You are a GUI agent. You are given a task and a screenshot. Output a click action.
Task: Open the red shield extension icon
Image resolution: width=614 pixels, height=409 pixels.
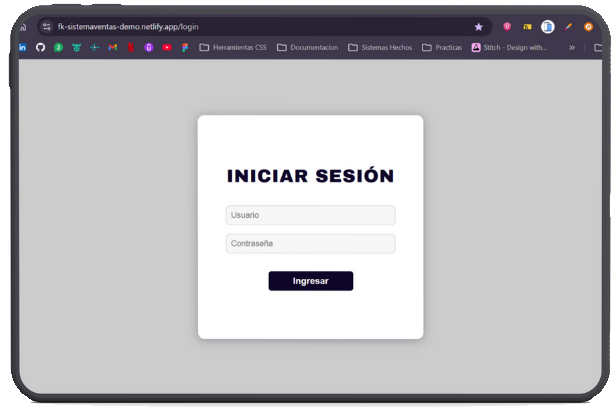(507, 27)
